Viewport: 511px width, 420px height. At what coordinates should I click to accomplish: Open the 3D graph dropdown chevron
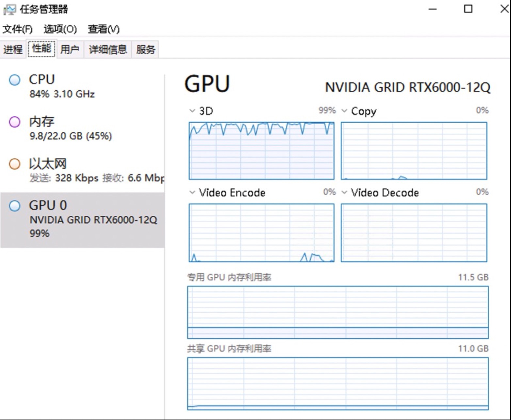(192, 111)
